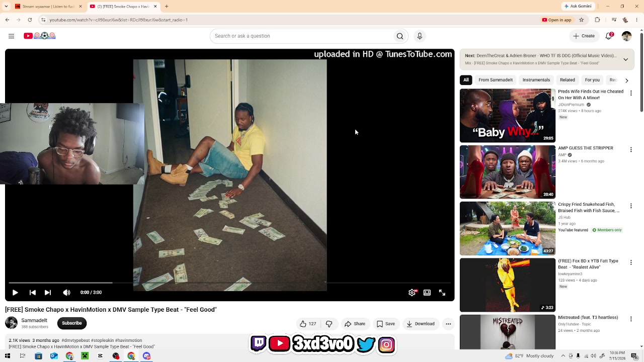Open Outlook from taskbar
Viewport: 644px width, 362px height.
(54, 356)
